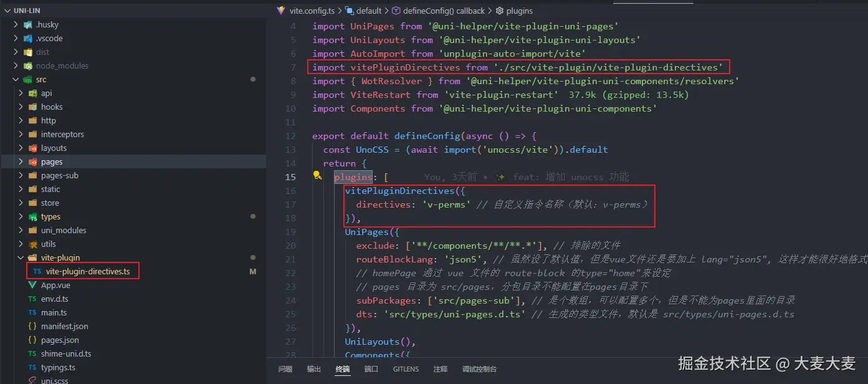Switch to the 终端 terminal tab
Viewport: 868px width, 384px height.
[x=342, y=368]
